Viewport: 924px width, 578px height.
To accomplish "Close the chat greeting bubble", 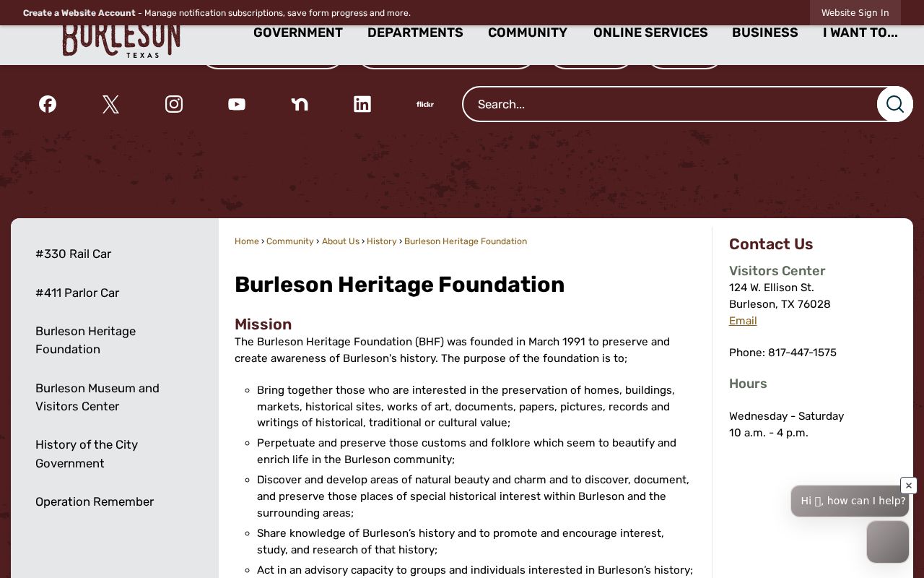I will click(x=909, y=486).
